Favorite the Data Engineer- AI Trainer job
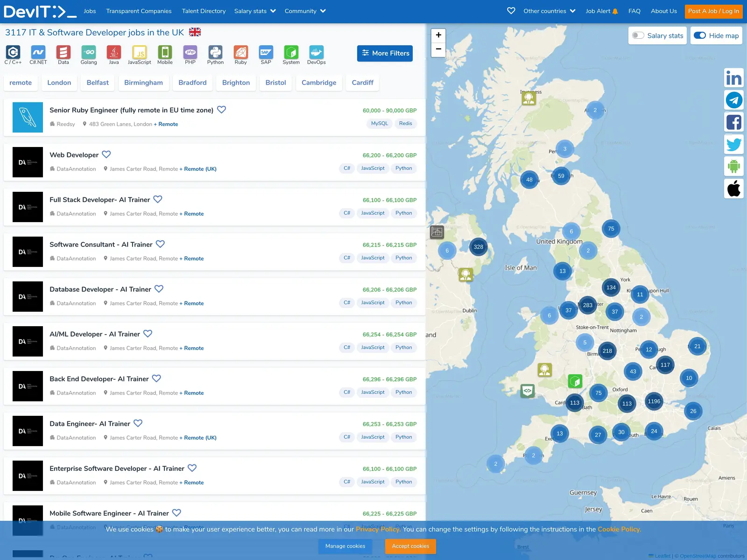Image resolution: width=747 pixels, height=560 pixels. (x=138, y=423)
